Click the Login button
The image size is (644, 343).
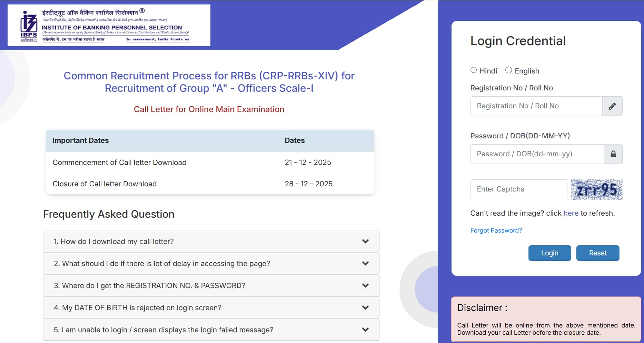(x=549, y=253)
